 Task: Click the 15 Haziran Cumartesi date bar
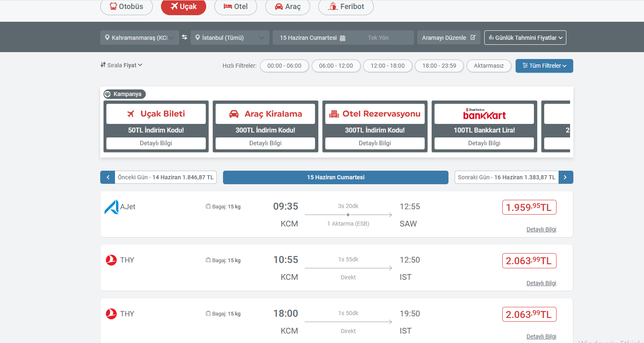click(x=336, y=177)
